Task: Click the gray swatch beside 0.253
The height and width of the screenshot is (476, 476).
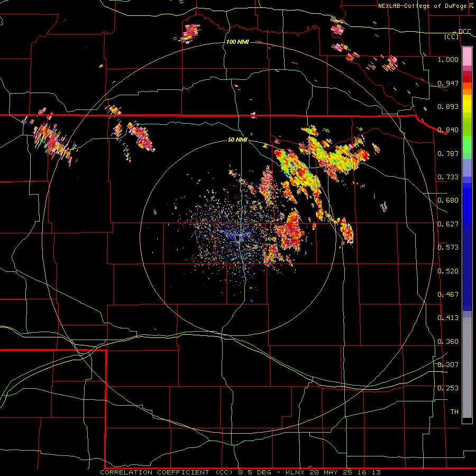Action: [467, 368]
